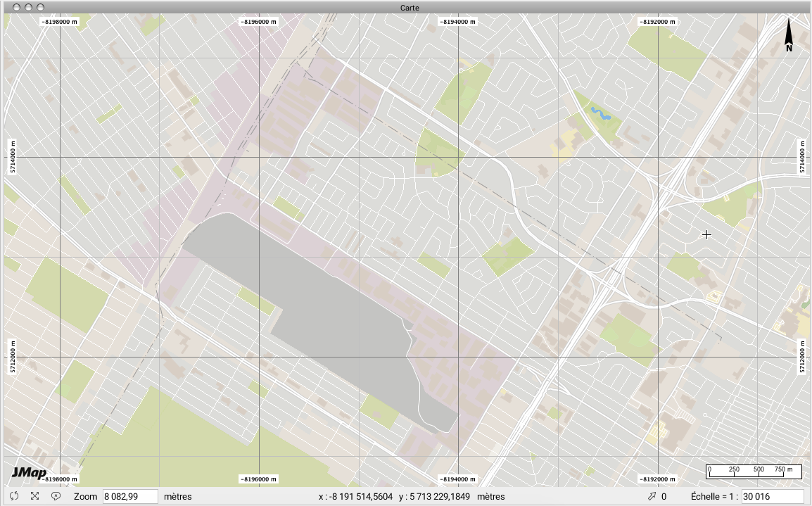Click the rotation value "0" in status bar
Viewport: 812px width, 506px height.
pyautogui.click(x=664, y=497)
